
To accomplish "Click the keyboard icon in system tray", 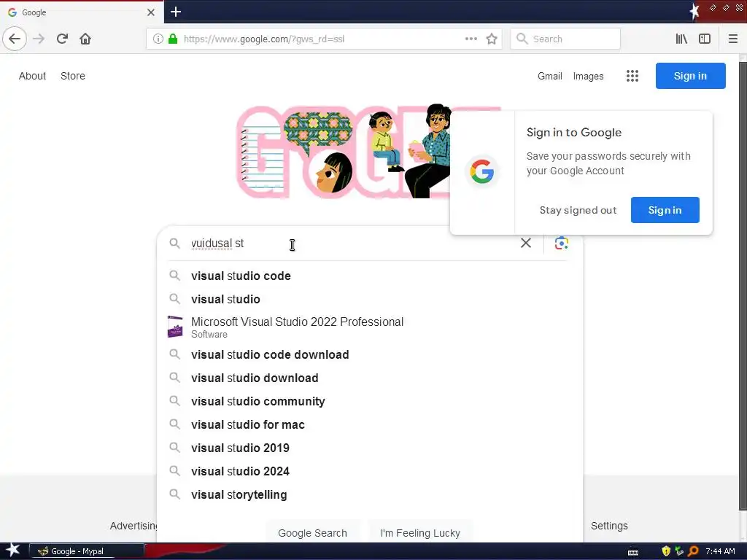I will pos(633,552).
